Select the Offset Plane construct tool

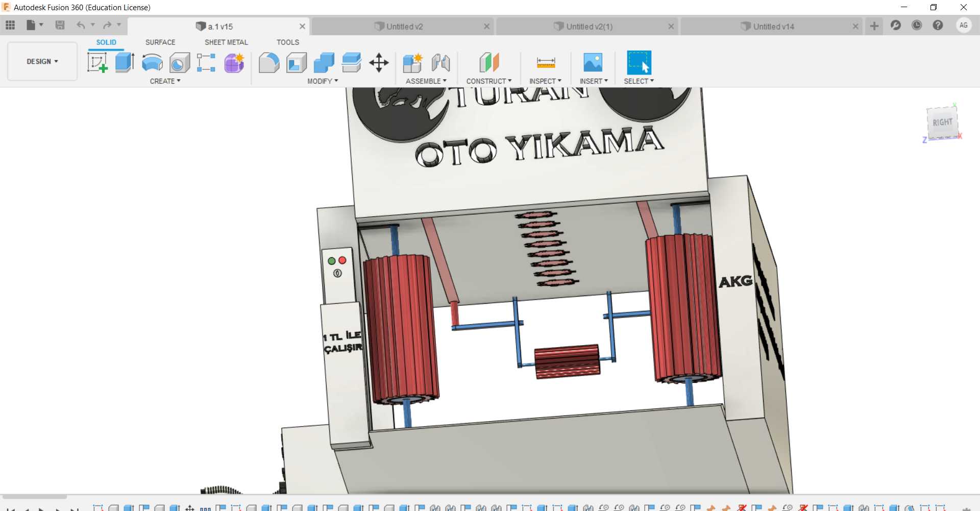click(489, 63)
